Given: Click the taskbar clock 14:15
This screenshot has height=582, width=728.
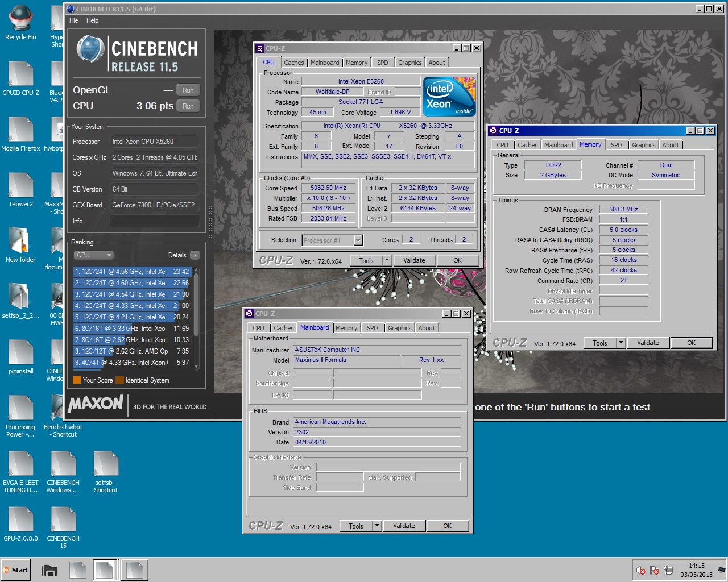Looking at the screenshot, I should point(696,566).
